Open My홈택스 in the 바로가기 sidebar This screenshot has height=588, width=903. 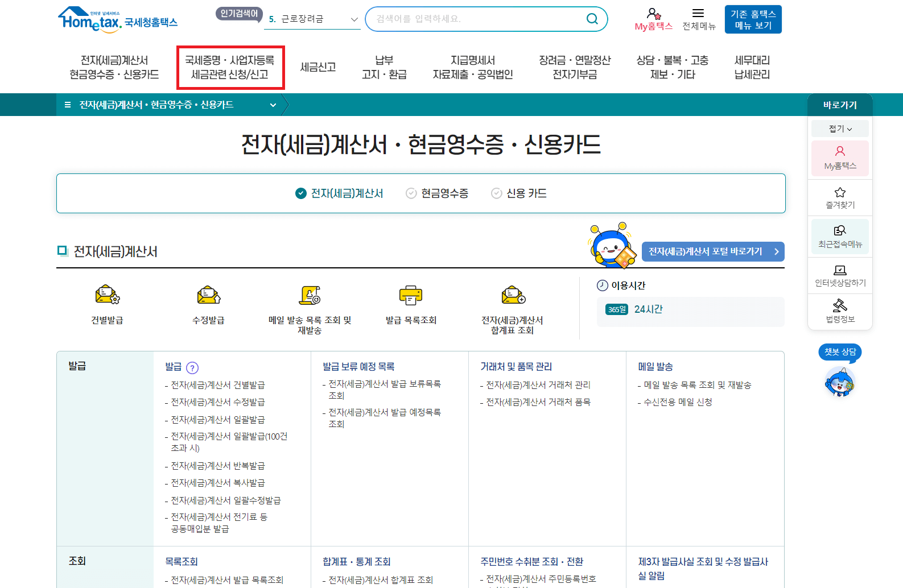click(x=840, y=158)
